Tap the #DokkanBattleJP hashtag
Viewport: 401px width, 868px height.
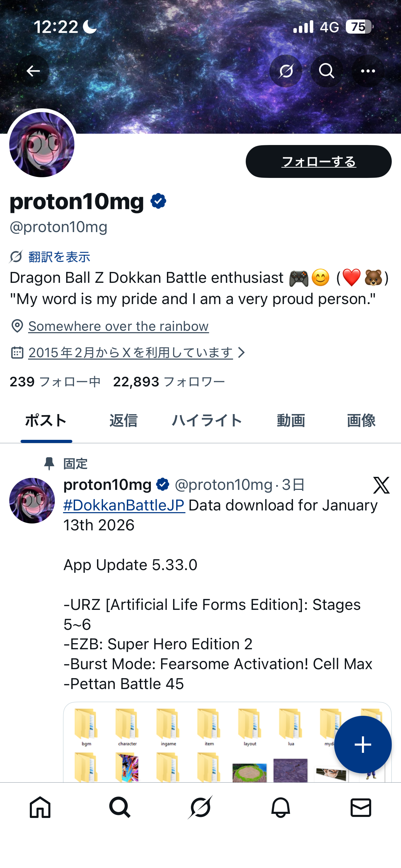point(124,505)
